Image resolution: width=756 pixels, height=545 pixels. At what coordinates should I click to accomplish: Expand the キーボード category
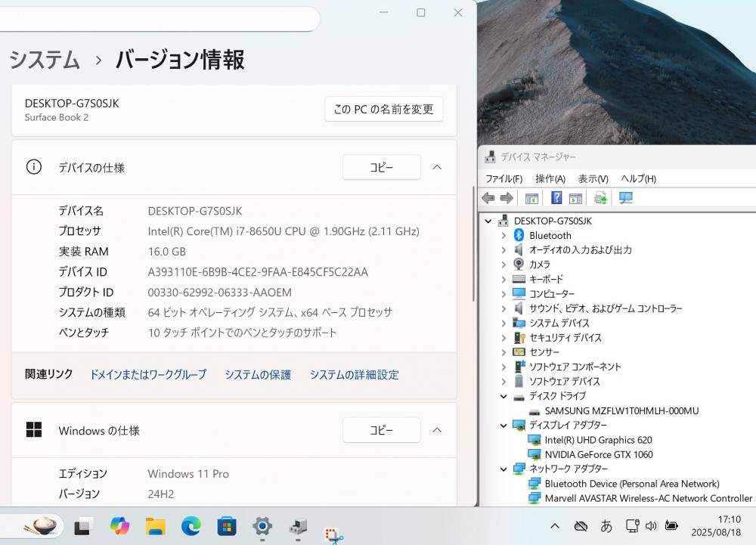(503, 279)
